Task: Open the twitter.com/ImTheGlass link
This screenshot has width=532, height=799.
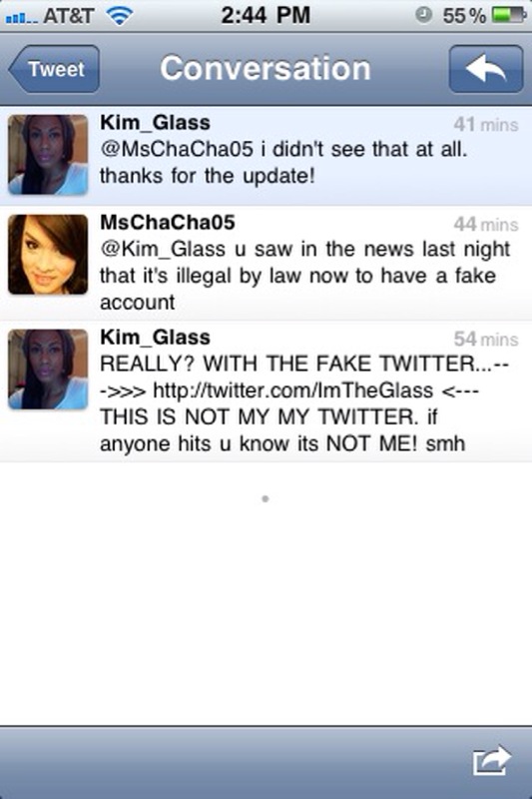Action: click(292, 391)
